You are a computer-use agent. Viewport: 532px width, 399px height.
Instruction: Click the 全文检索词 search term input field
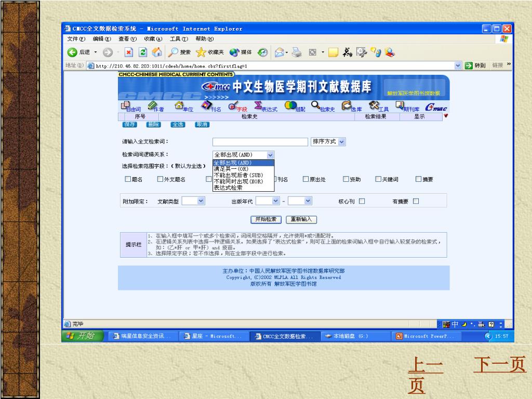pyautogui.click(x=260, y=141)
